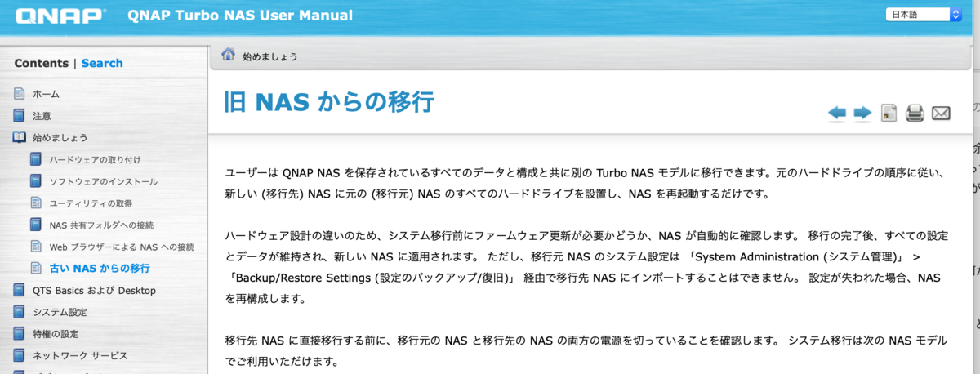This screenshot has width=980, height=374.
Task: Open ハードウェアの取り付け topic
Action: (95, 159)
